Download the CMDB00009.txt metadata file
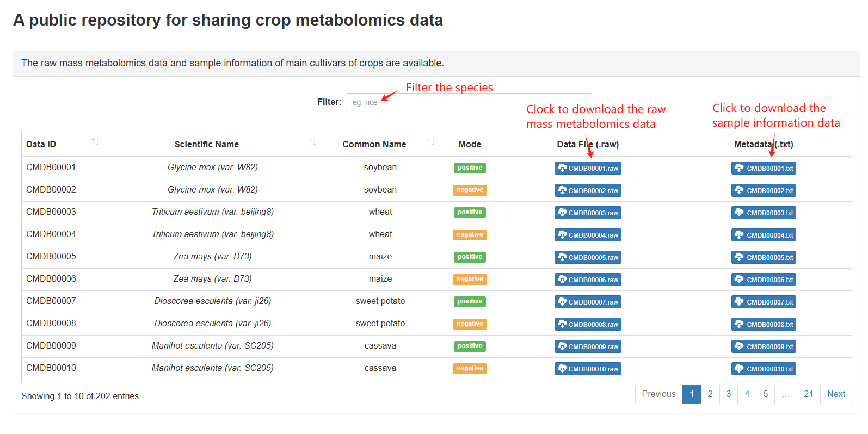Viewport: 868px width, 434px height. tap(764, 346)
